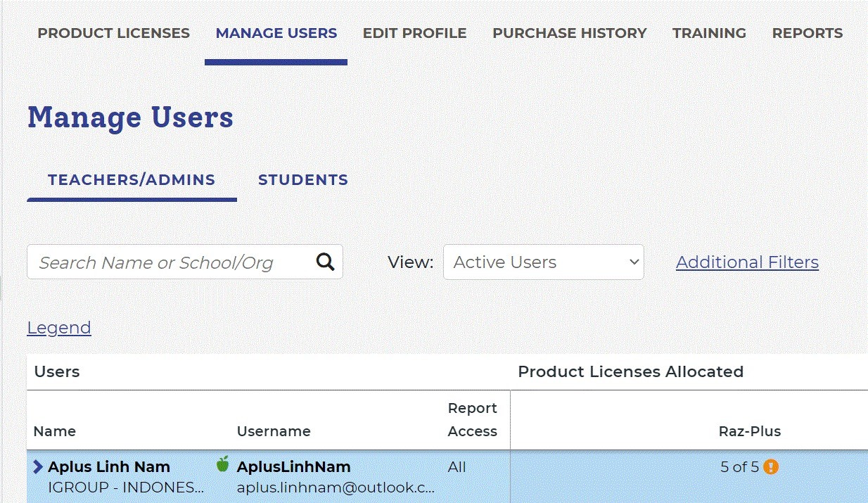The image size is (868, 503).
Task: Focus the Search Name or School/Org field
Action: coord(169,262)
